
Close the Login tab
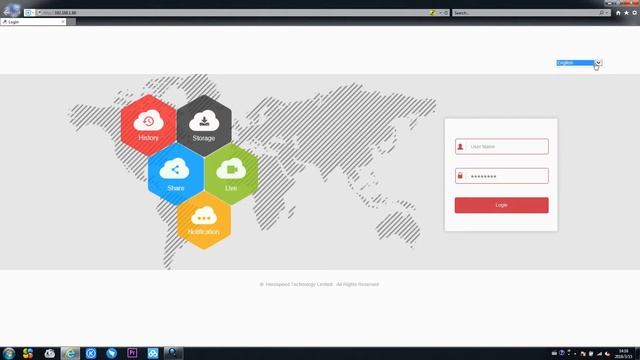(63, 22)
